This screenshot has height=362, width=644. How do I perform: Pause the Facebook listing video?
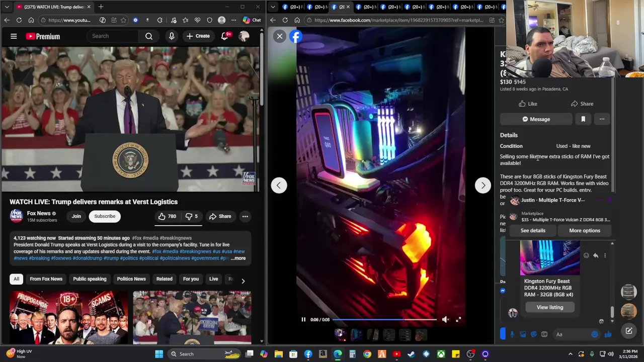click(303, 320)
